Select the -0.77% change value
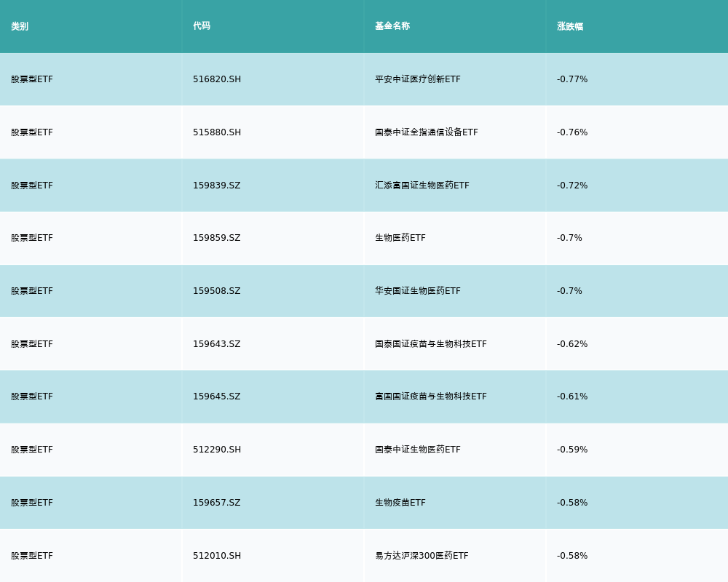The image size is (728, 582). point(572,79)
